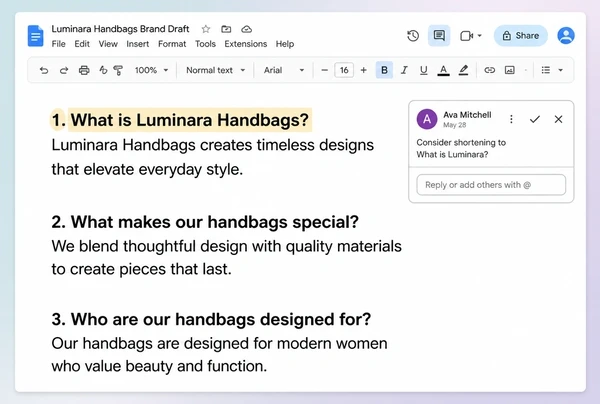This screenshot has width=600, height=404.
Task: Open the Format menu
Action: [x=172, y=44]
